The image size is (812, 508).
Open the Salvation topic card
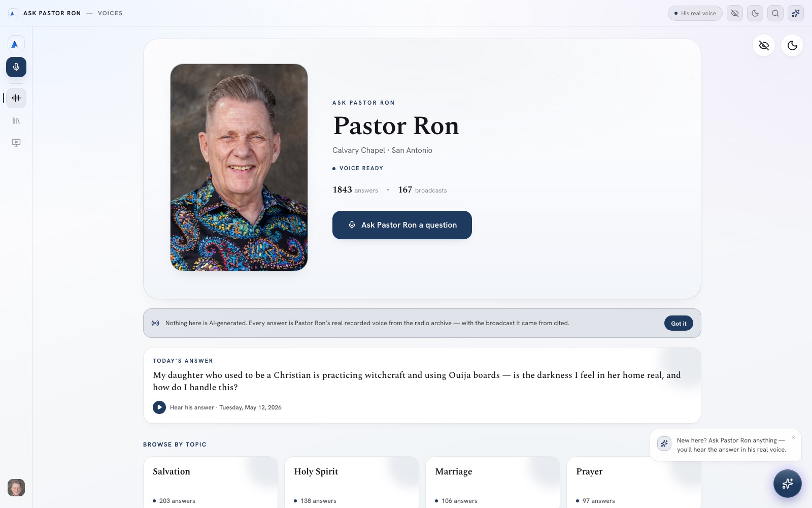point(211,482)
